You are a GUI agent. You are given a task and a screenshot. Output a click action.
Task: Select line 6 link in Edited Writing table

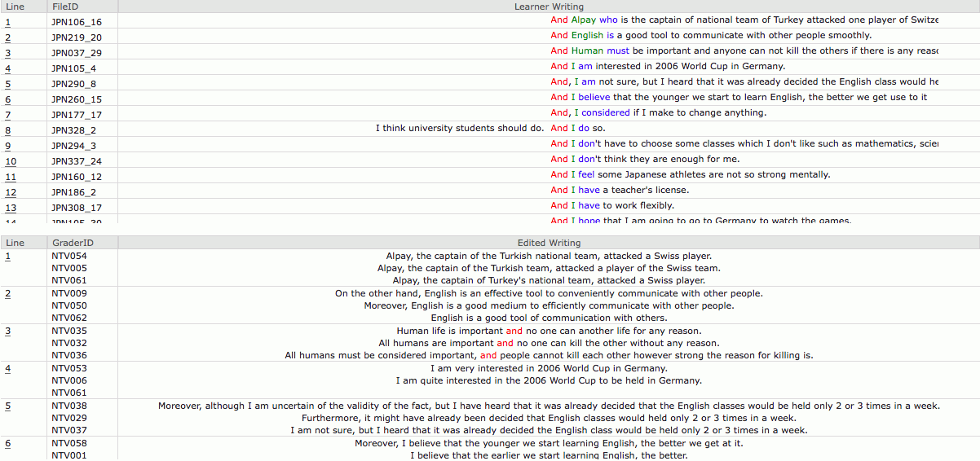[x=8, y=443]
